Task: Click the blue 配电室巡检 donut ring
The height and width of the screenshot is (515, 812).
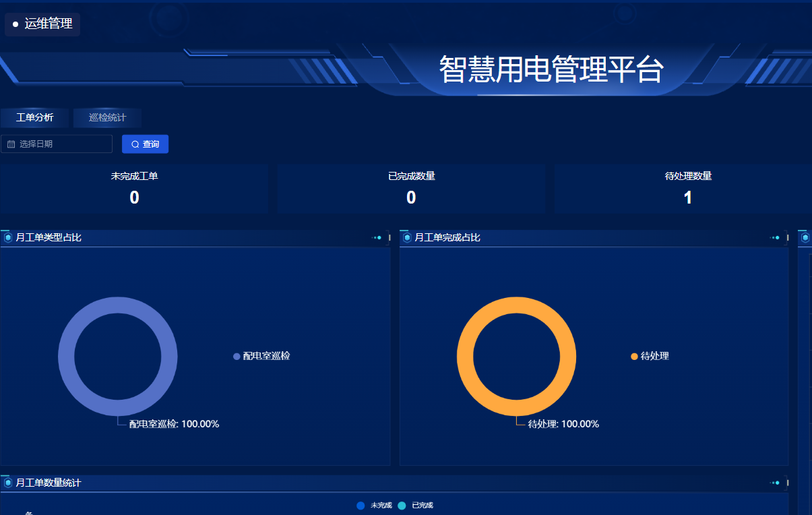Action: pyautogui.click(x=118, y=305)
